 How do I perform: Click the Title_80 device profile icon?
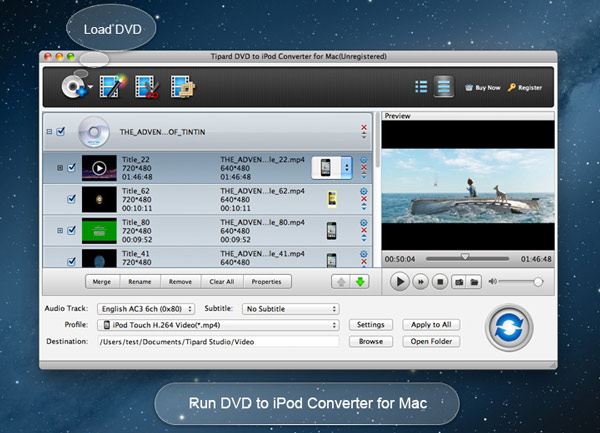point(332,231)
